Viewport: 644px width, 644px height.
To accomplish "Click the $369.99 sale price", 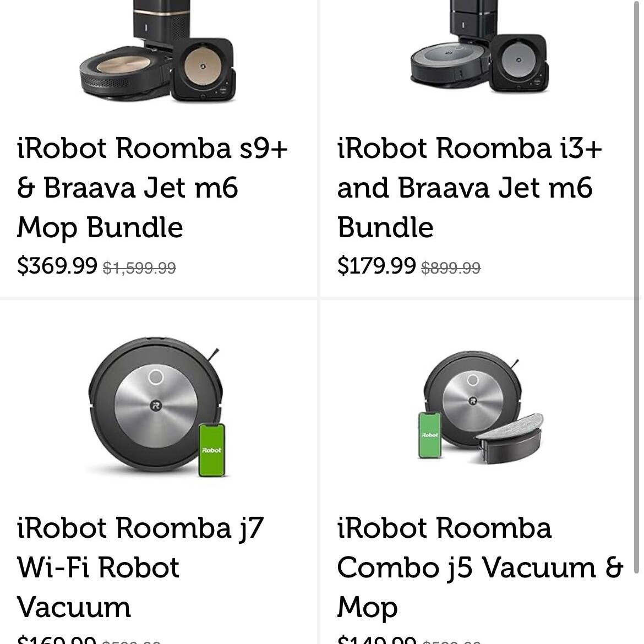I will point(57,266).
